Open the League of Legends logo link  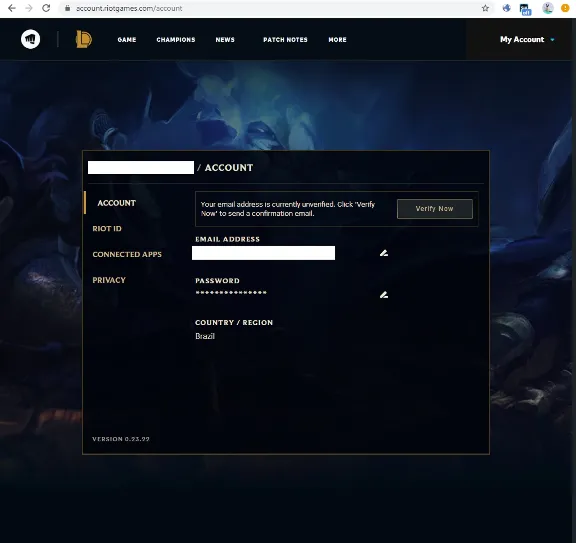(x=84, y=39)
